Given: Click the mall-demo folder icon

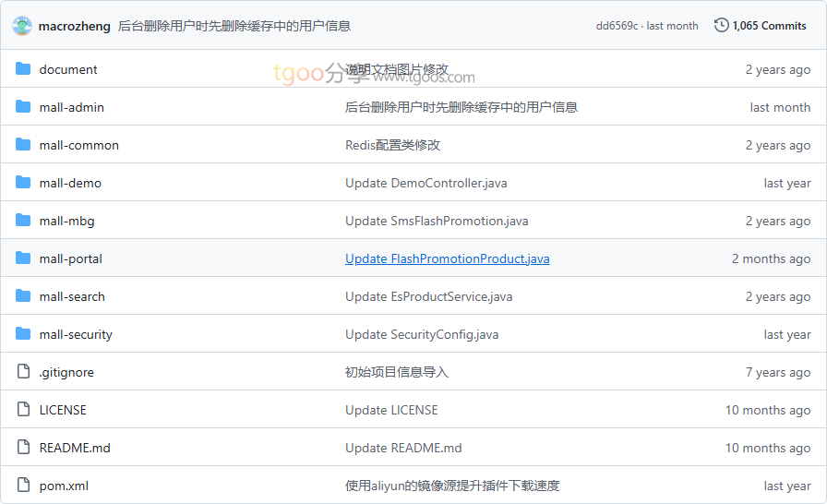Looking at the screenshot, I should 23,183.
